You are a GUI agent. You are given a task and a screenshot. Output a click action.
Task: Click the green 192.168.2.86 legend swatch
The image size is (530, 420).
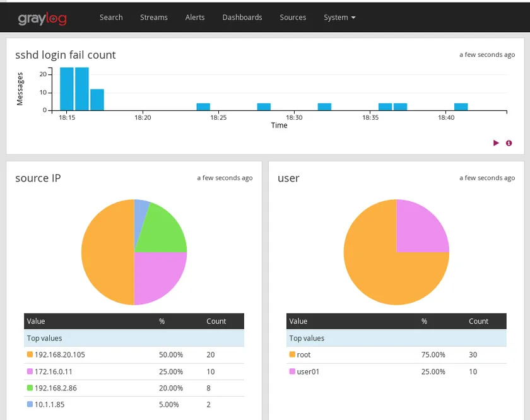click(x=30, y=388)
